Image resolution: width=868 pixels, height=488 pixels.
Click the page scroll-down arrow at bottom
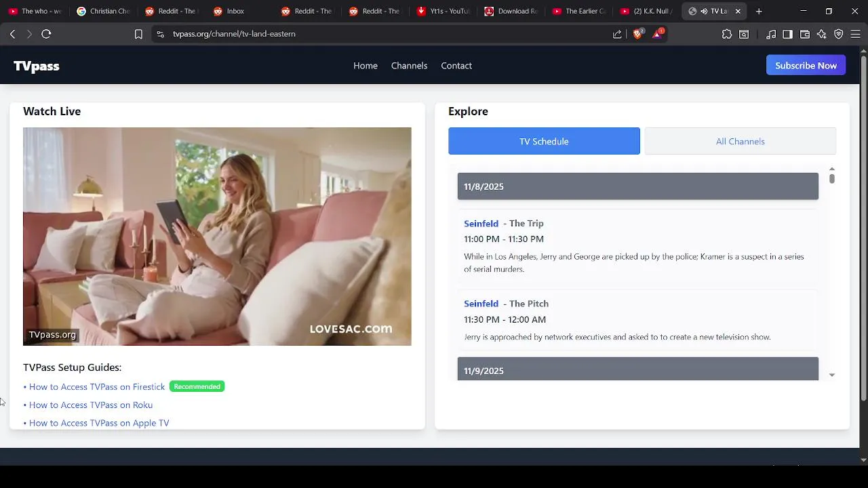[863, 460]
